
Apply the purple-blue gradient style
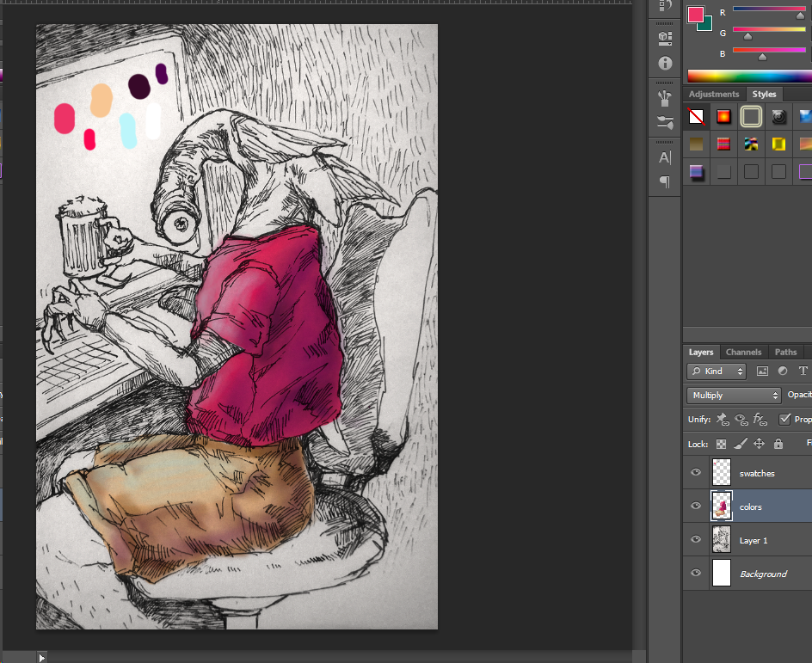pyautogui.click(x=696, y=171)
